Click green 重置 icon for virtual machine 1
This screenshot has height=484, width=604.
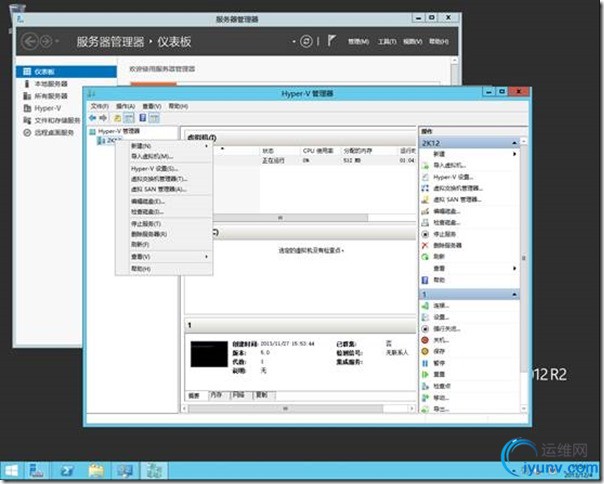425,374
